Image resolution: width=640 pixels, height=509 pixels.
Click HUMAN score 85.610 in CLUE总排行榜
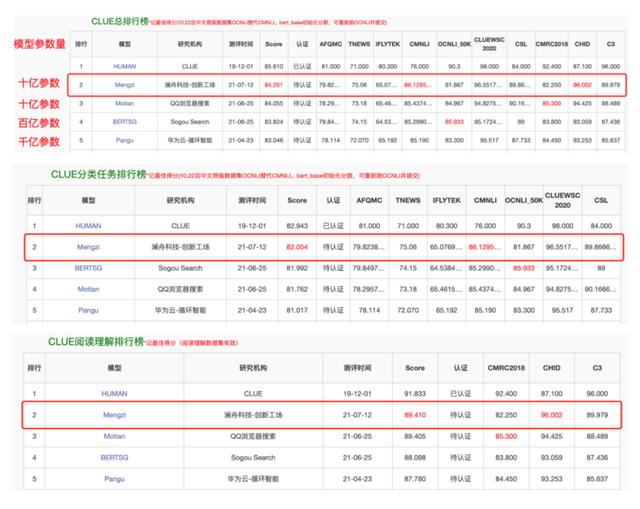[273, 66]
